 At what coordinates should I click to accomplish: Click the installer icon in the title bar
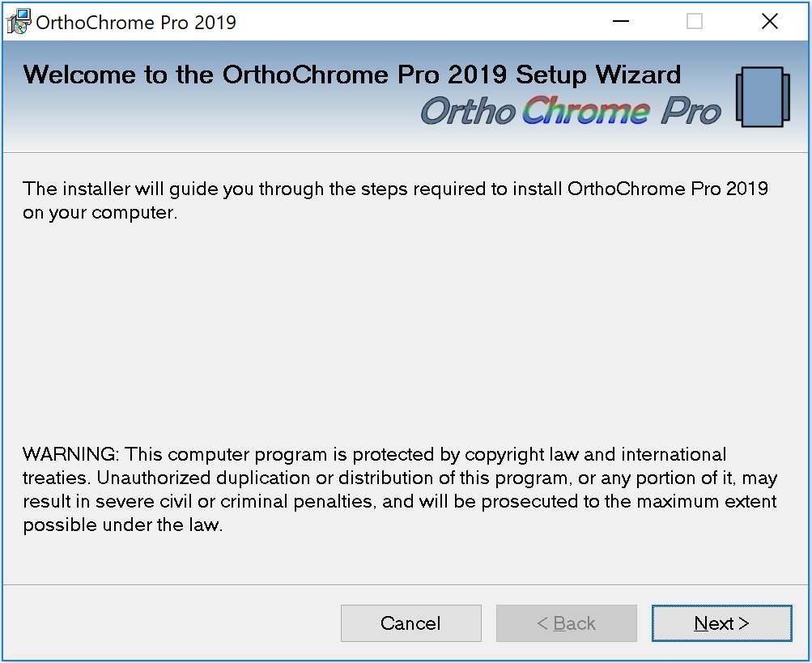click(x=18, y=21)
